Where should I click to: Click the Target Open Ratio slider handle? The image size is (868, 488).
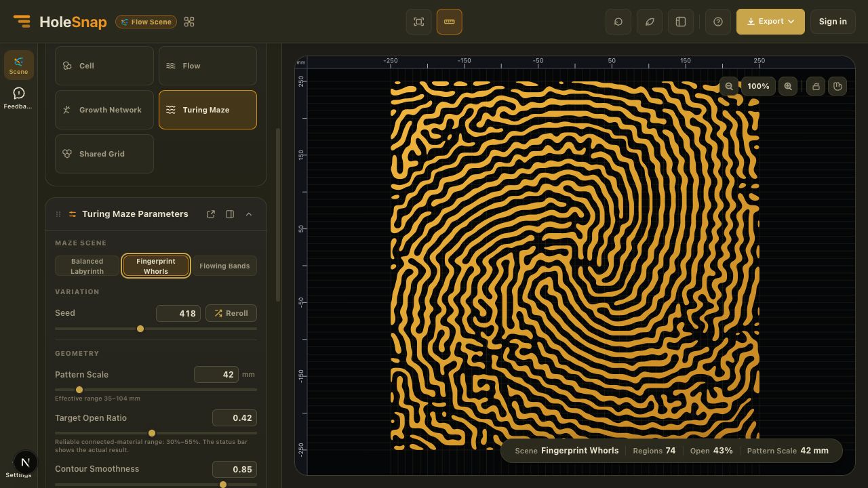tap(152, 433)
